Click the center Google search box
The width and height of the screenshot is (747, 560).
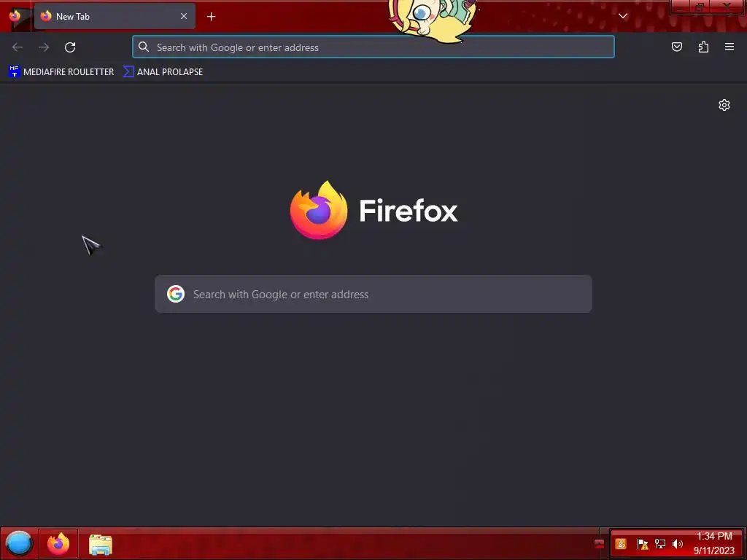pyautogui.click(x=373, y=294)
